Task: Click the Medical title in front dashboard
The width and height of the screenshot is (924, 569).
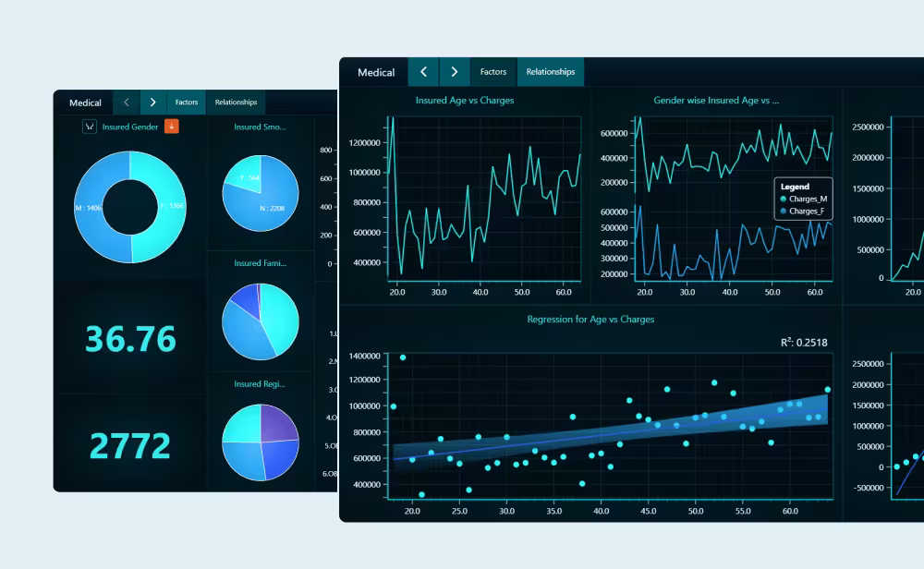Action: (376, 72)
